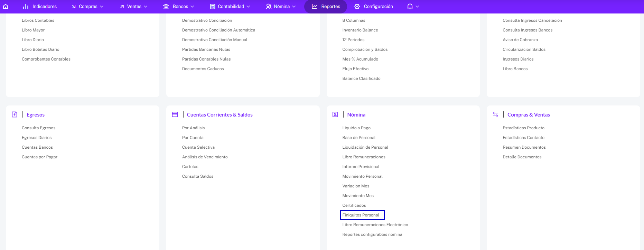Open the Libro Diario report
Viewport: 644px width, 250px height.
33,40
